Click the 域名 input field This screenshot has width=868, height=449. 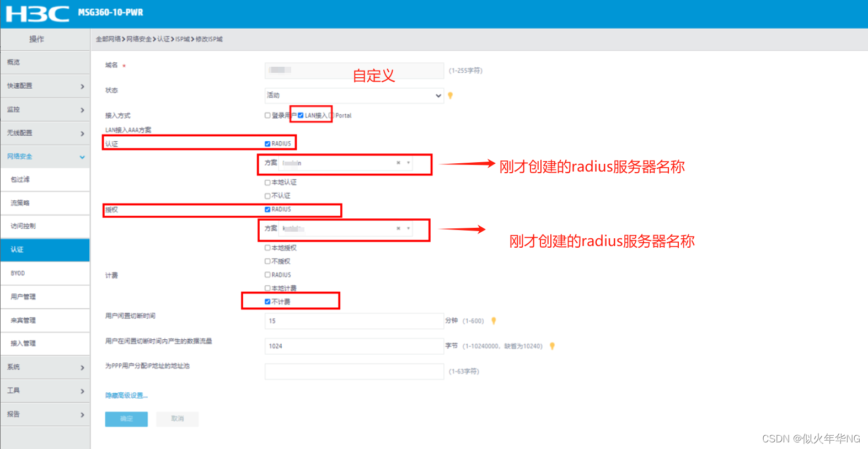(354, 70)
